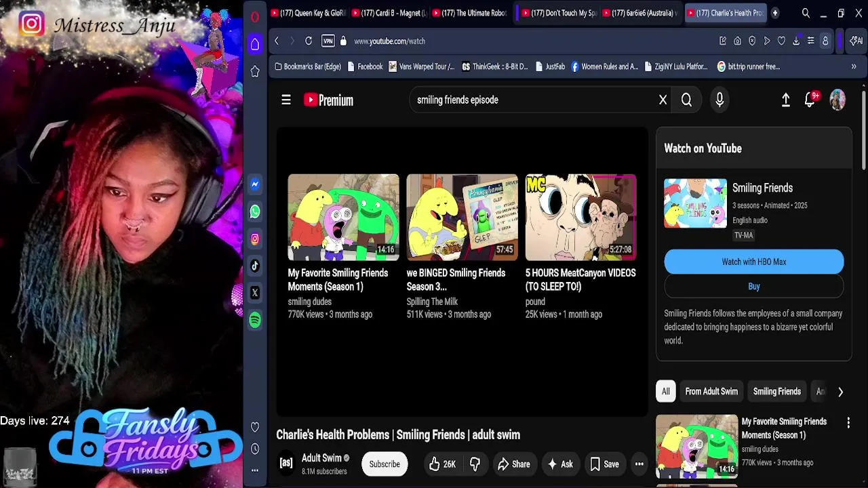
Task: Search with voice microphone
Action: pos(719,100)
